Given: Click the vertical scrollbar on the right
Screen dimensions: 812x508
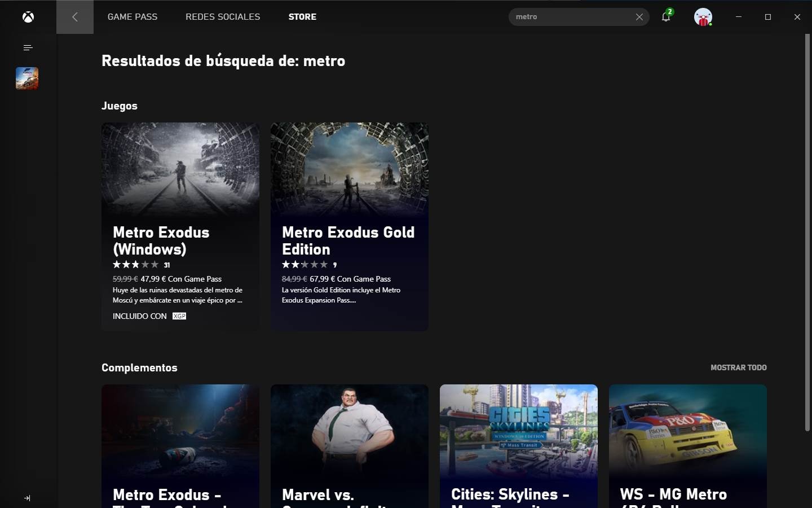Looking at the screenshot, I should pyautogui.click(x=807, y=231).
